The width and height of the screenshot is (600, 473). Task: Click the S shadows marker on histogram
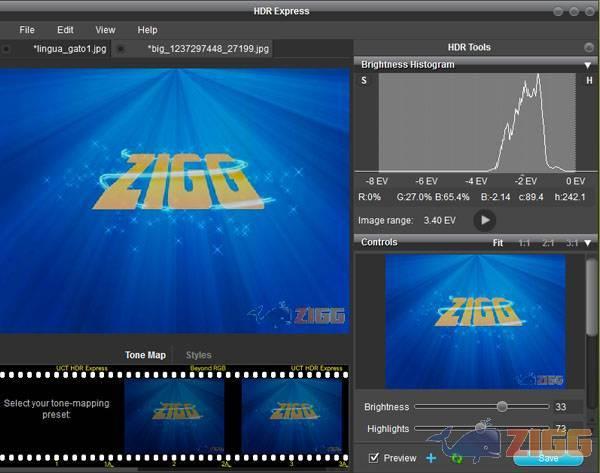(364, 81)
